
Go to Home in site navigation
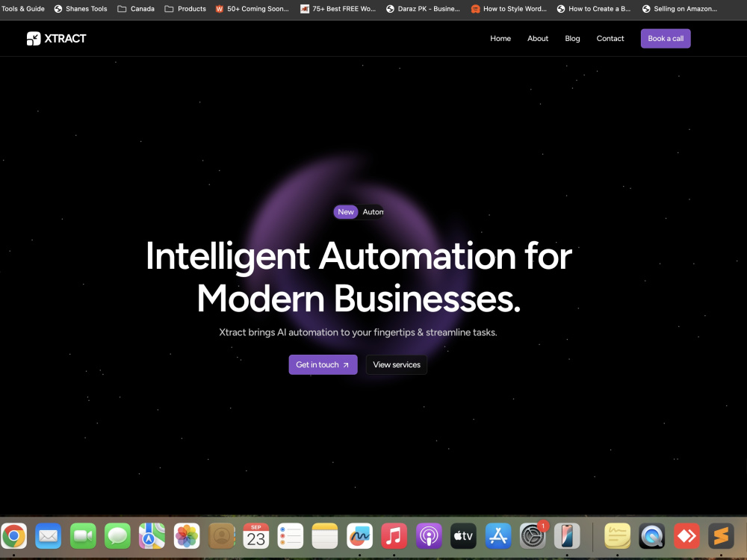[x=500, y=39]
